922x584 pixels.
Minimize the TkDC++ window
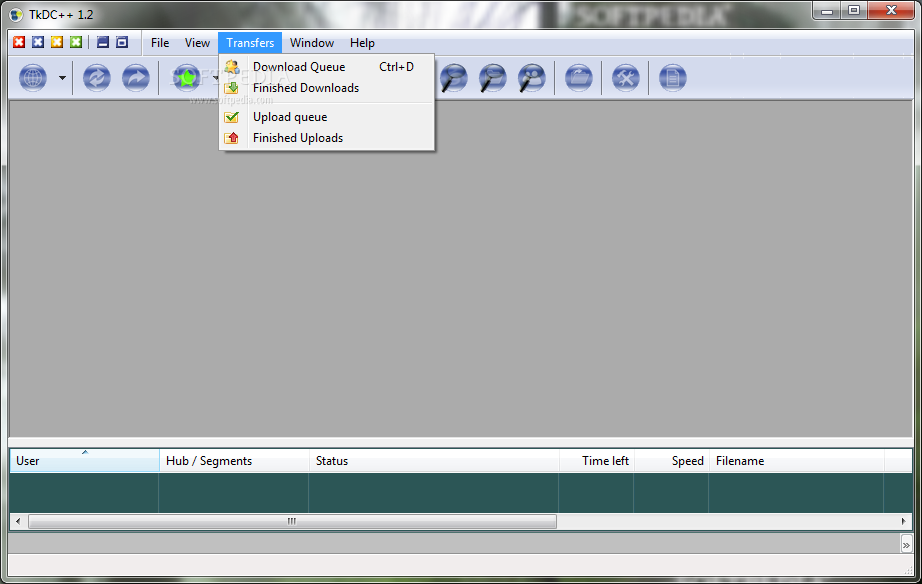(x=827, y=11)
